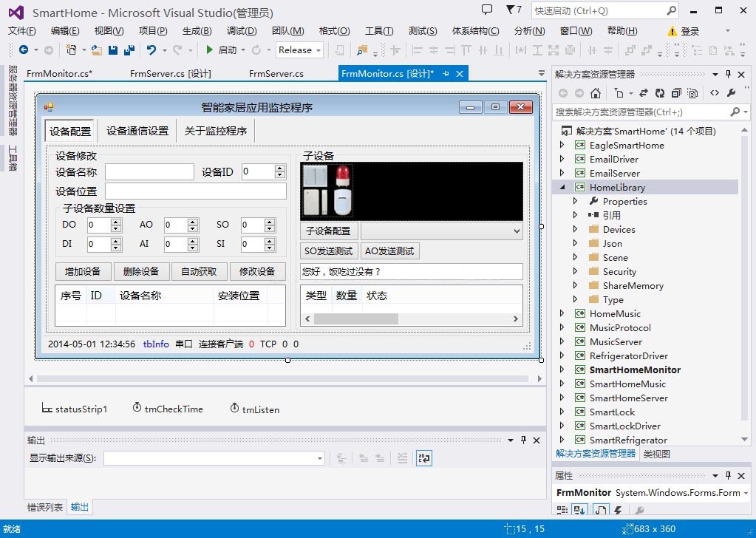Viewport: 756px width, 538px height.
Task: Open the 生成(B) menu
Action: tap(197, 31)
